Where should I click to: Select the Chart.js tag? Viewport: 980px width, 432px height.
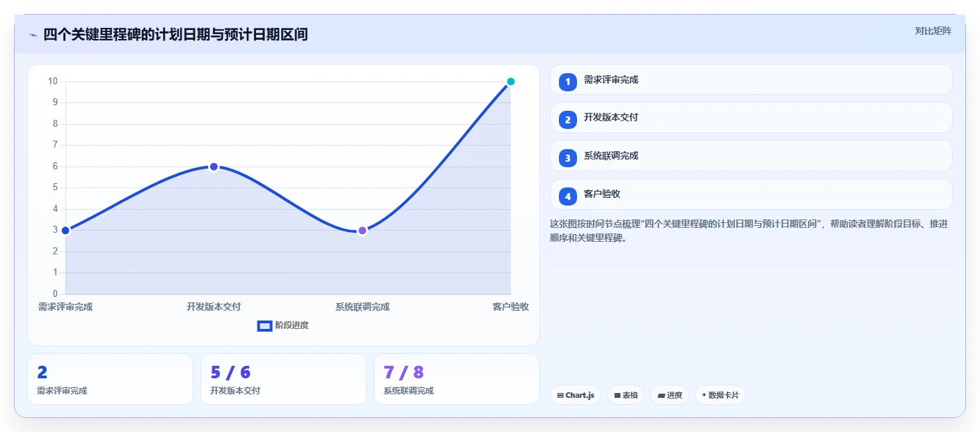(x=576, y=395)
